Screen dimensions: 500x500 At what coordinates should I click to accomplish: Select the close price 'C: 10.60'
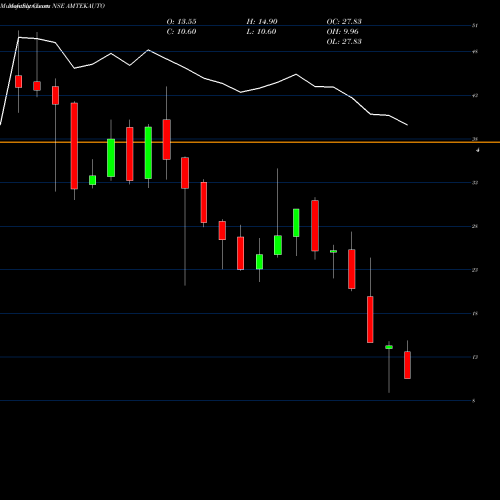[181, 32]
